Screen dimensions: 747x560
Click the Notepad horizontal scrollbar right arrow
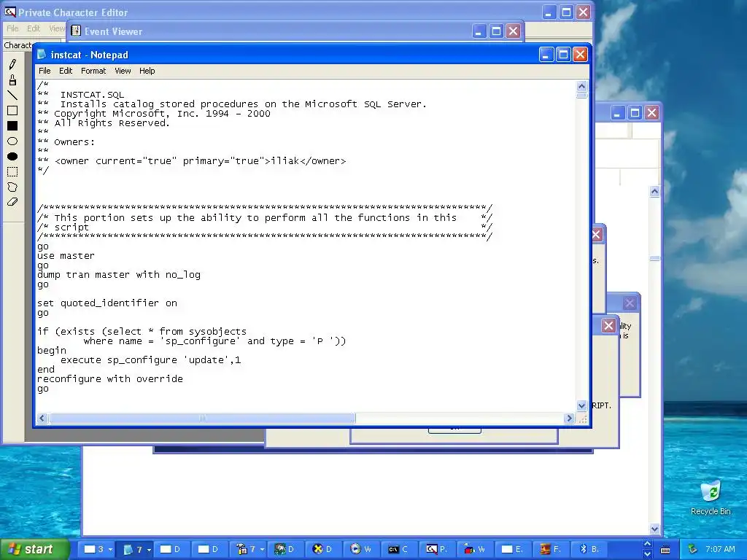[x=569, y=418]
